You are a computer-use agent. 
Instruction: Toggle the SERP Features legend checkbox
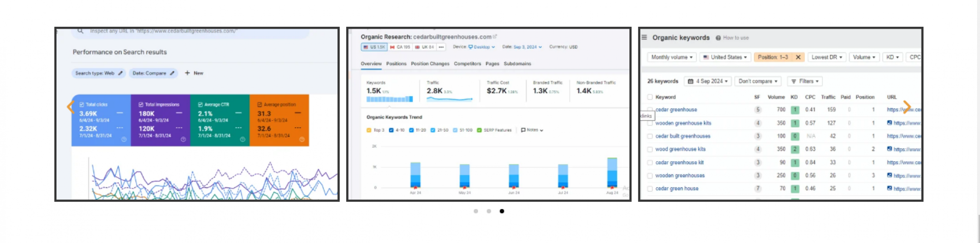[x=480, y=130]
